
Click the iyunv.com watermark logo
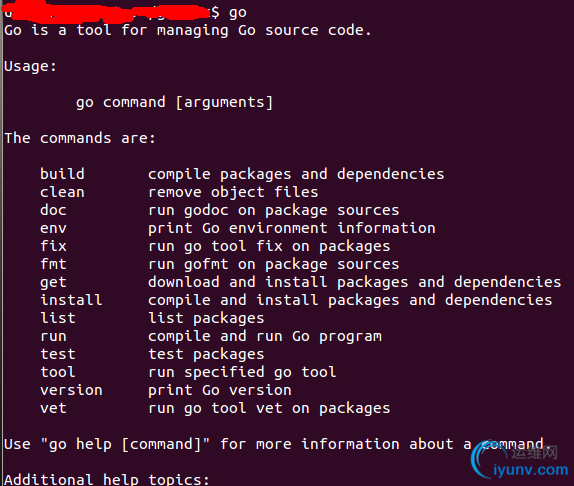(520, 460)
